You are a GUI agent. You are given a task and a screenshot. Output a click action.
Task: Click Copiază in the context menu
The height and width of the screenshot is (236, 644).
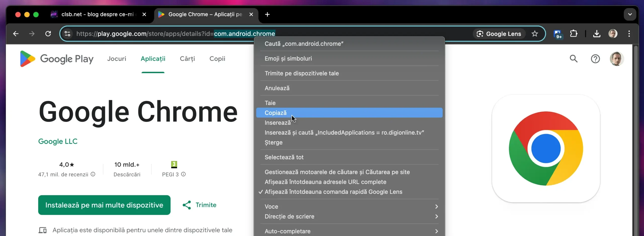coord(349,113)
